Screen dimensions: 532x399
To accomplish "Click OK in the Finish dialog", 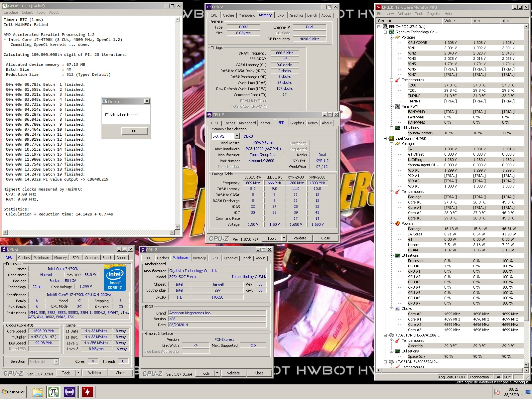I will coord(134,131).
